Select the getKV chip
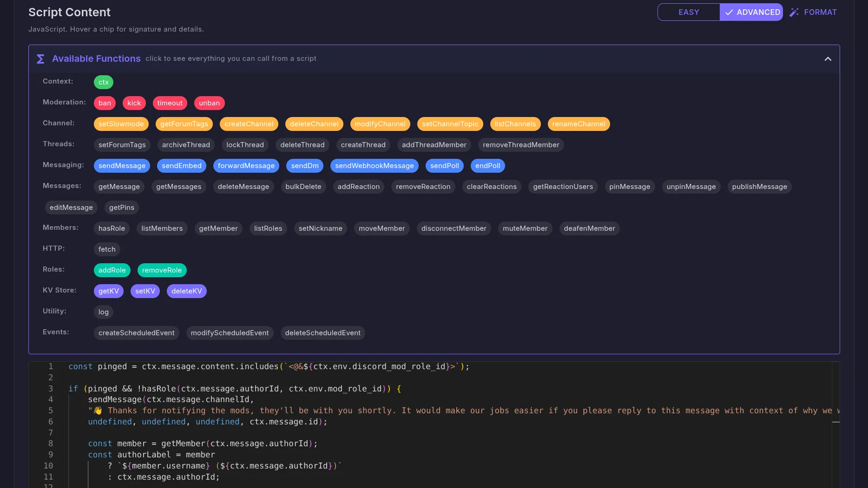The image size is (868, 488). [x=109, y=291]
